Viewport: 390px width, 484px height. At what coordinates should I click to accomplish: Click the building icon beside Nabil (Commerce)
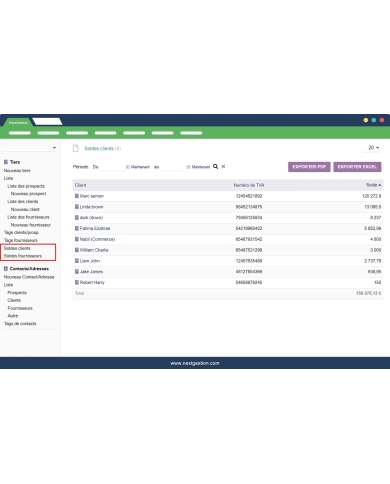(77, 239)
